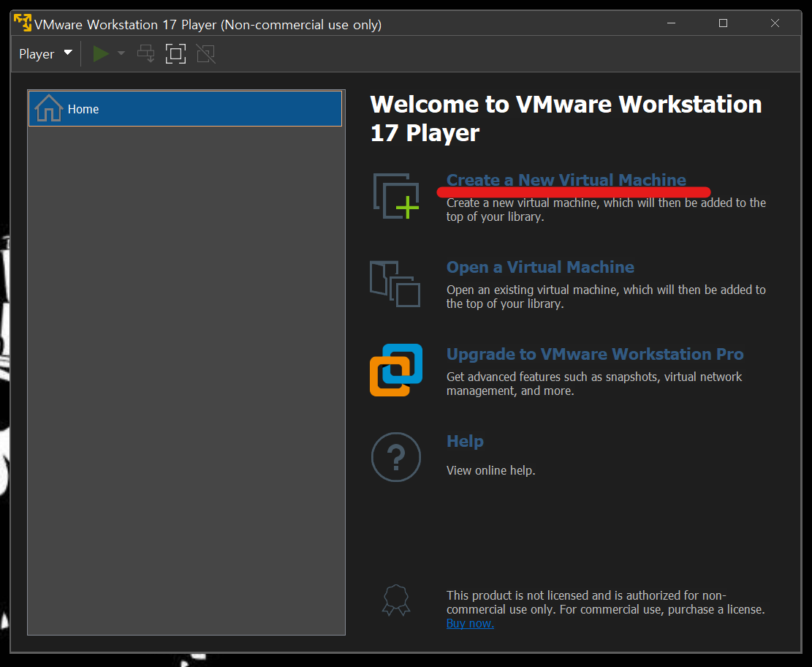The image size is (812, 667).
Task: Click the 'Welcome to VMware Workstation 17 Player' heading
Action: click(566, 118)
